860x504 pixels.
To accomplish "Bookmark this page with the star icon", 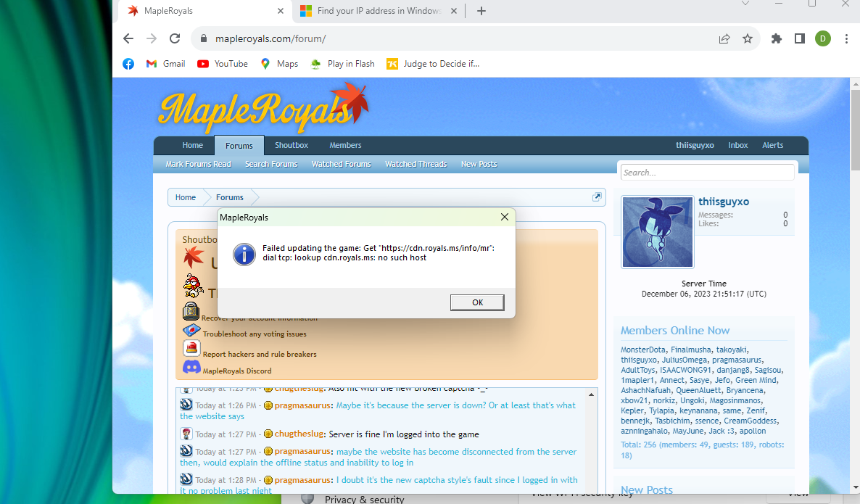I will (x=748, y=38).
